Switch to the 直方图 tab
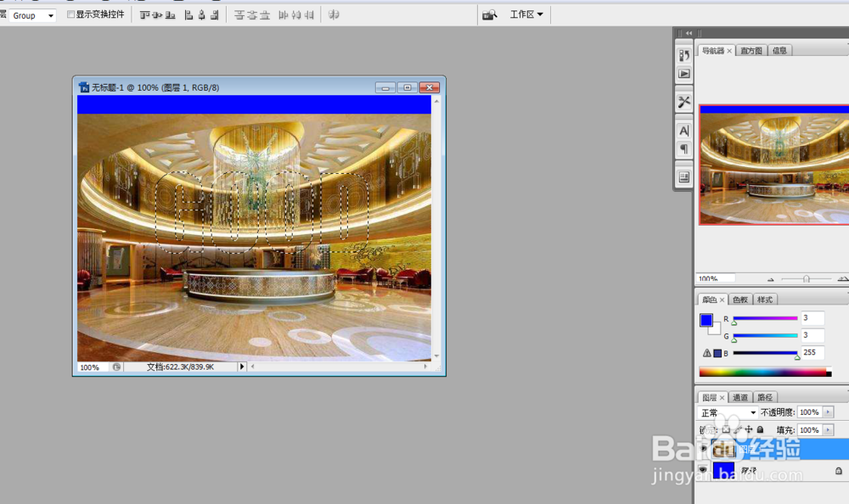This screenshot has width=849, height=504. (751, 50)
